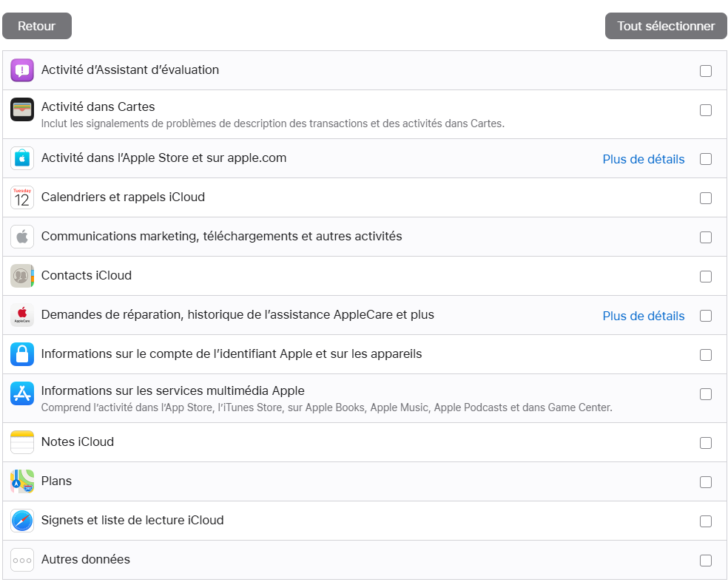
Task: Go back with the Retour button
Action: 37,26
